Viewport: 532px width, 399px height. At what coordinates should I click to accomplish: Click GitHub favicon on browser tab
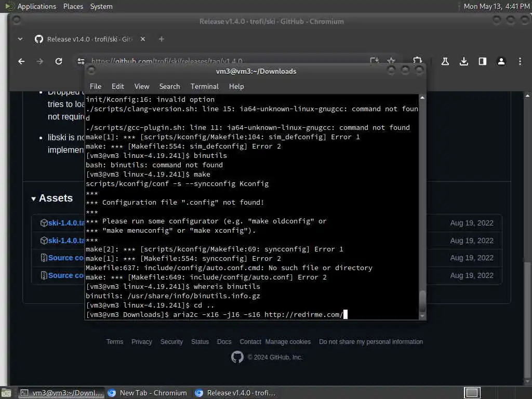tap(38, 39)
